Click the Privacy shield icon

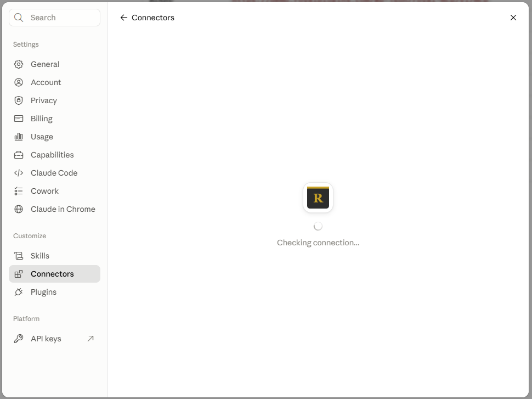[x=19, y=100]
